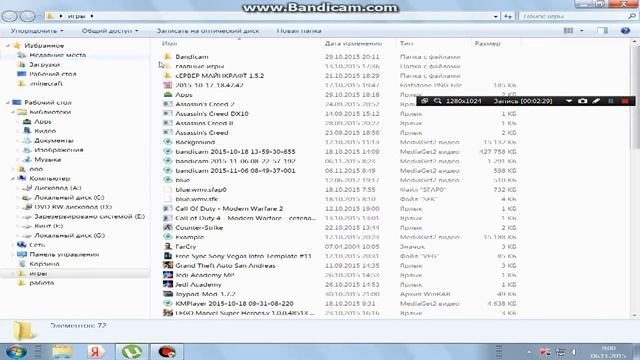Expand the Сеть tree node
Viewport: 640px width, 360px height.
pos(13,245)
